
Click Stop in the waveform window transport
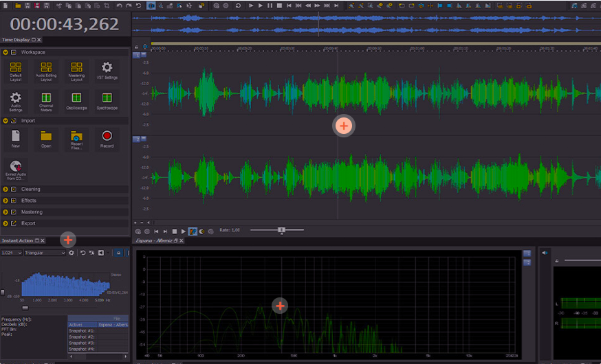[x=175, y=231]
